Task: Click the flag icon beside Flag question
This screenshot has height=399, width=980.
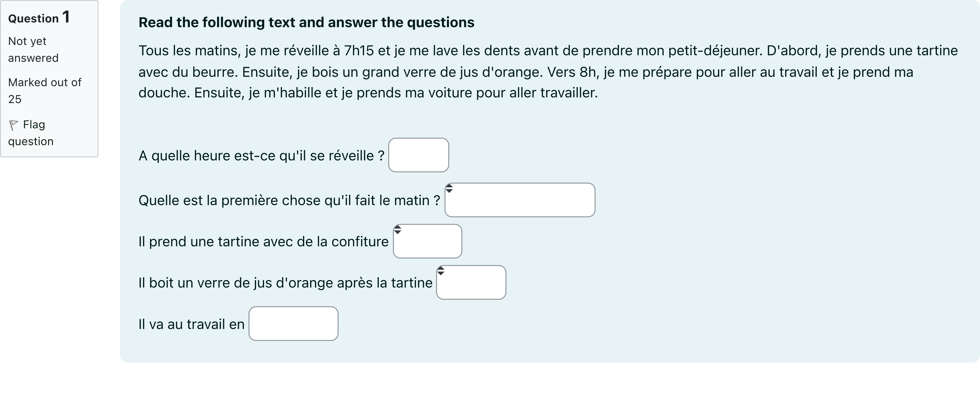Action: tap(14, 124)
